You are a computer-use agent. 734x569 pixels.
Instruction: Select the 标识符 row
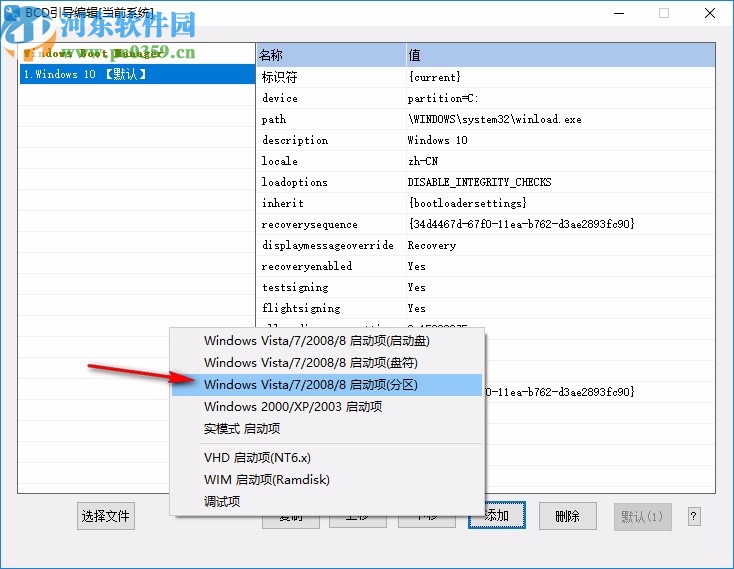tap(485, 77)
